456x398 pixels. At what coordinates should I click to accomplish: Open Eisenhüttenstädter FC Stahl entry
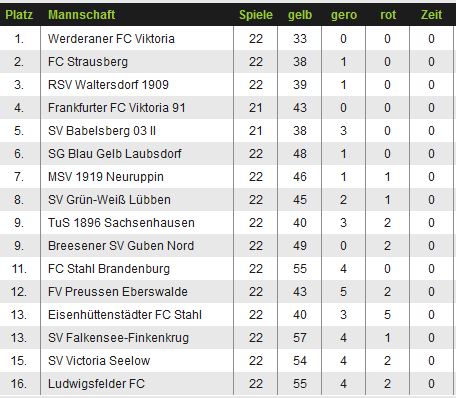click(x=125, y=315)
